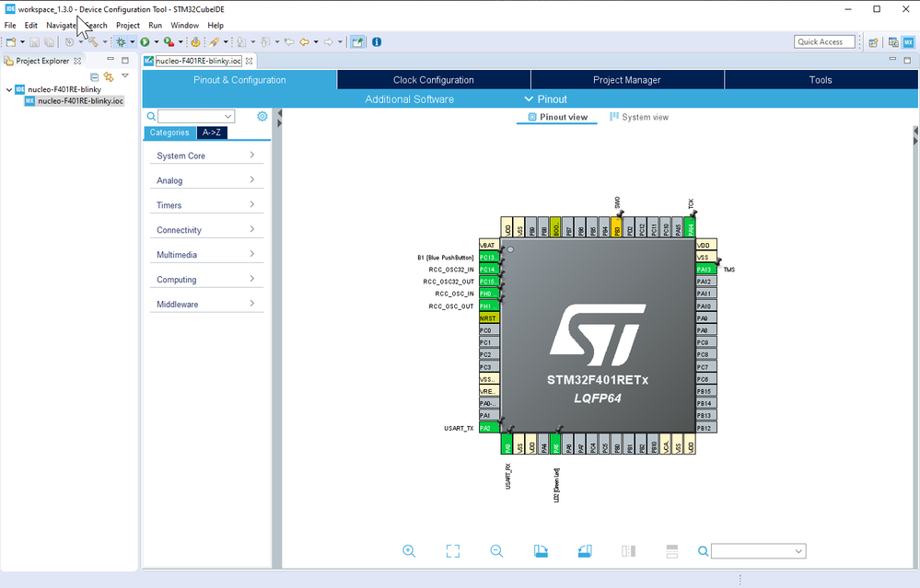This screenshot has width=920, height=588.
Task: Switch to A->Z sorting toggle
Action: click(x=211, y=133)
